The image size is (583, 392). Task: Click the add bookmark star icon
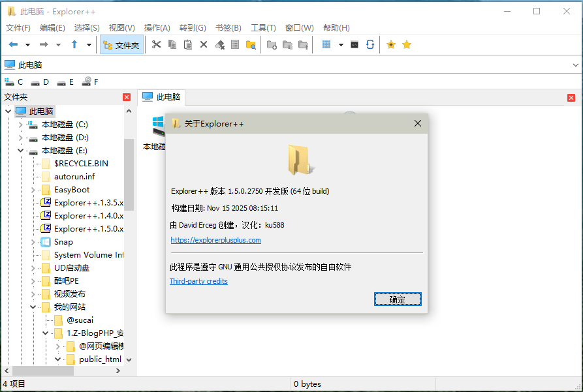(x=391, y=45)
